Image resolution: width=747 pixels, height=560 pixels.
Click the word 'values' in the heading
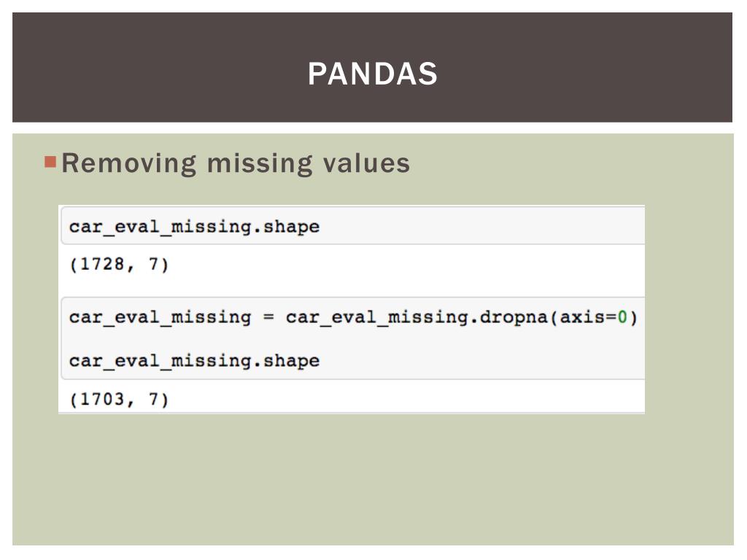pos(366,163)
